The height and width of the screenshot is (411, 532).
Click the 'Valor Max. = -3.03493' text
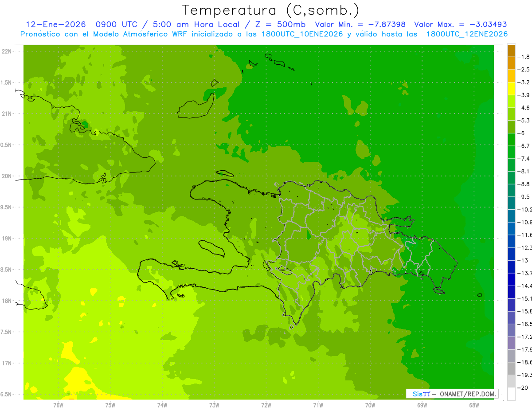(461, 24)
